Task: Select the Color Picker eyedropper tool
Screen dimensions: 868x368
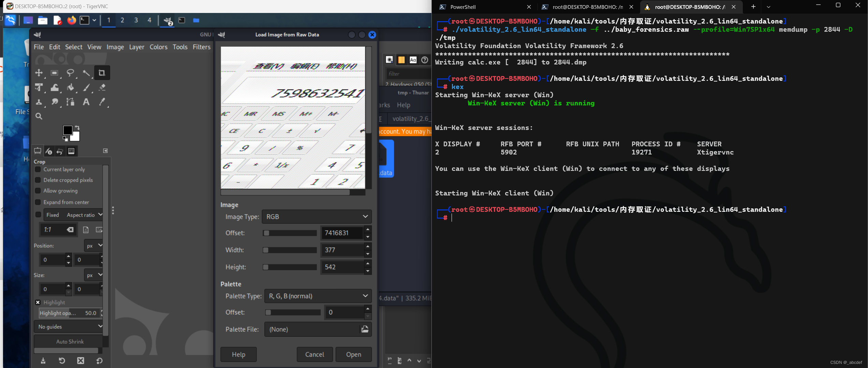Action: 102,102
